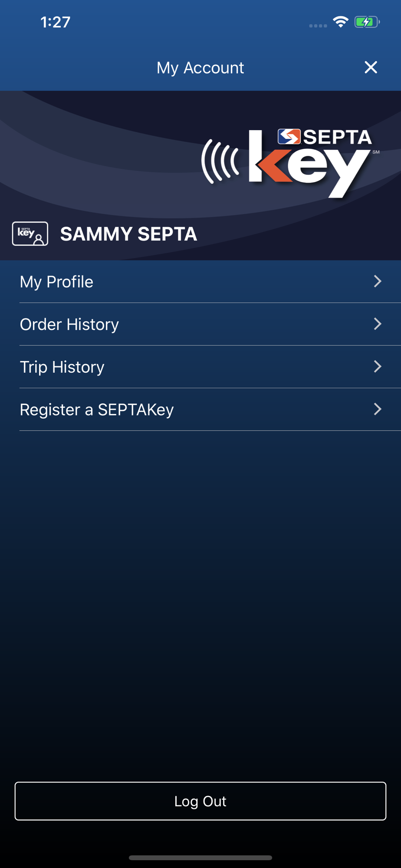Screen dimensions: 401x868
Task: Tap the SAMMY SEPTA account name
Action: click(128, 234)
